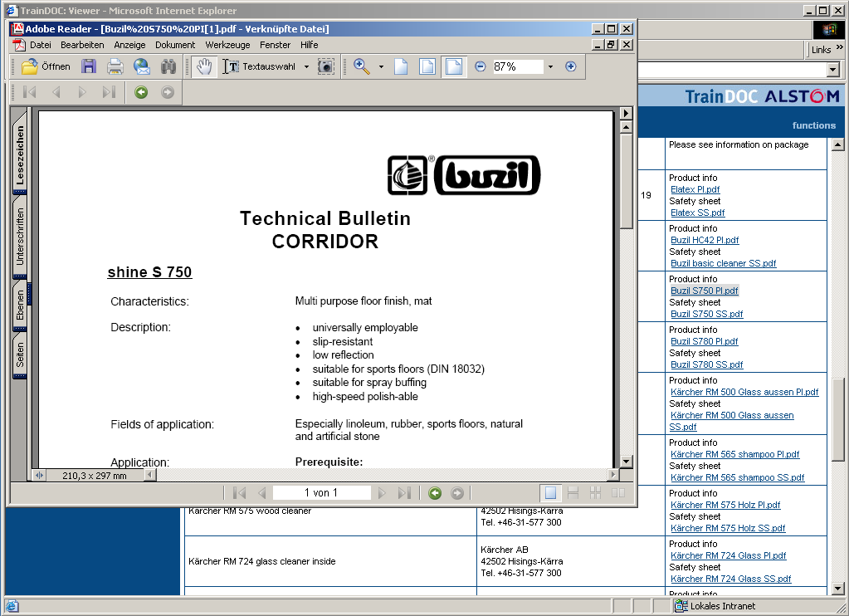Open the Ebenen side tab
Viewport: 849px width, 616px height.
click(20, 305)
